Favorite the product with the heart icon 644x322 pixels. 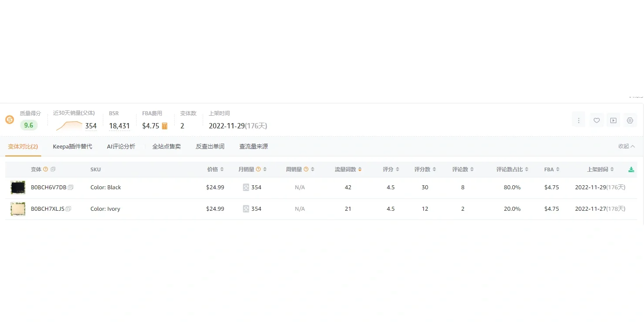click(x=596, y=120)
